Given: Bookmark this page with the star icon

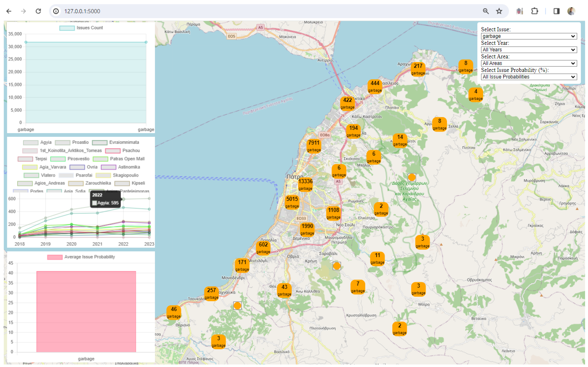Looking at the screenshot, I should pos(499,11).
